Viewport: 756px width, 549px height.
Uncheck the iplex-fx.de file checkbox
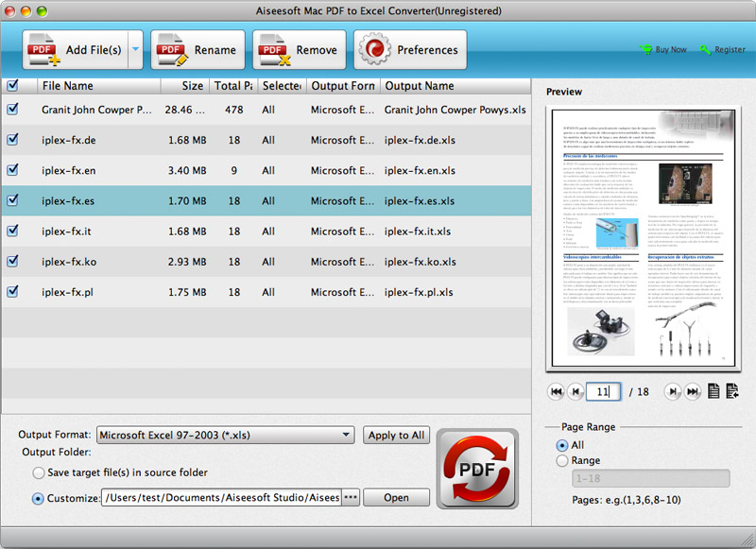coord(12,139)
